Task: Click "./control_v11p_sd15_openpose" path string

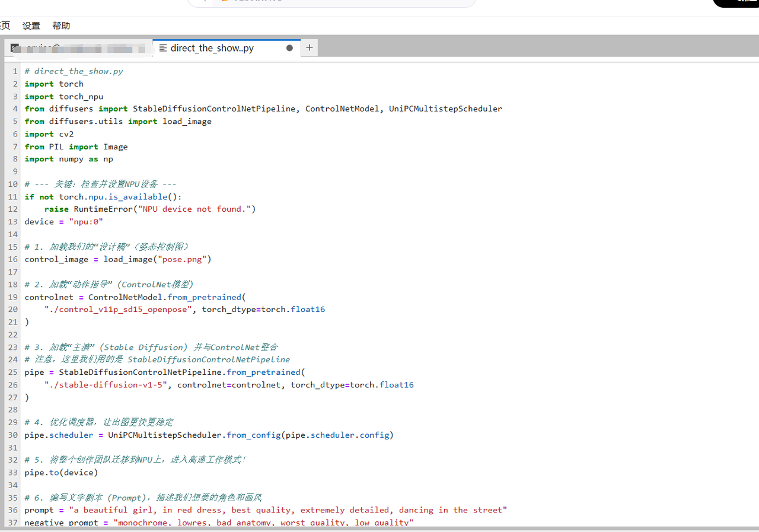Action: pyautogui.click(x=118, y=310)
